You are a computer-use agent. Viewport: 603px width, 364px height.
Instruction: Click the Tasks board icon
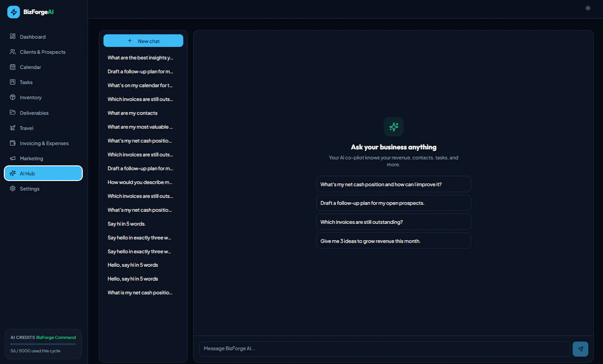tap(12, 82)
